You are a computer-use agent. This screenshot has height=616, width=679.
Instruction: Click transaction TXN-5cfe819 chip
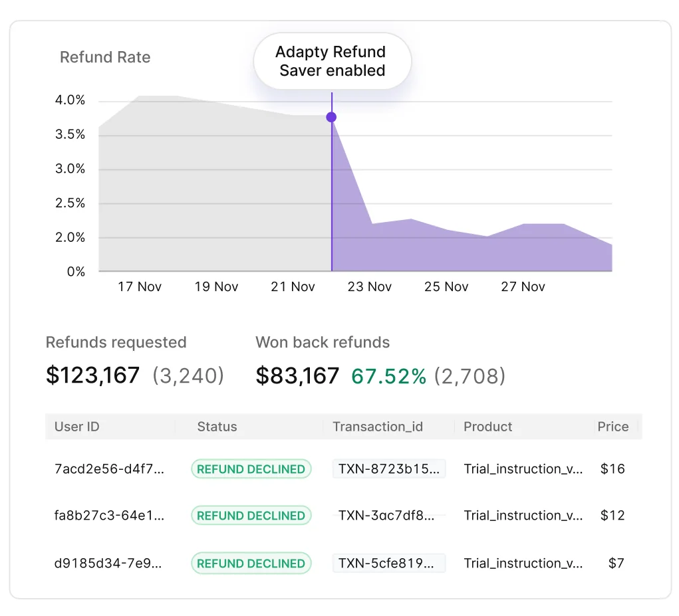pos(388,563)
